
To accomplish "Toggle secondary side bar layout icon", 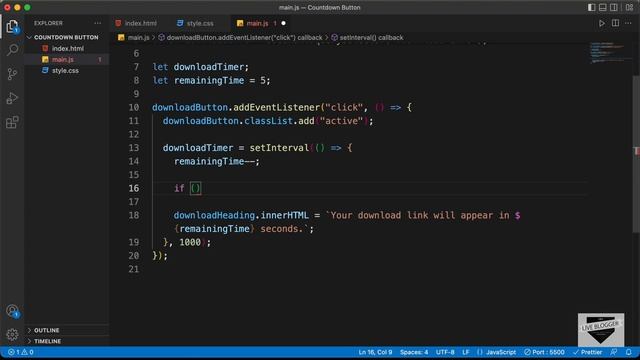I will pos(613,7).
